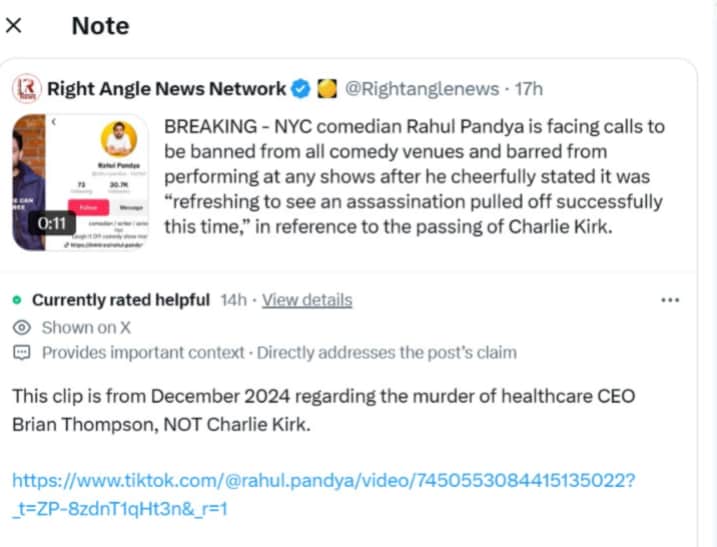Click the Right Angle News Network name
The image size is (717, 547).
(x=166, y=89)
